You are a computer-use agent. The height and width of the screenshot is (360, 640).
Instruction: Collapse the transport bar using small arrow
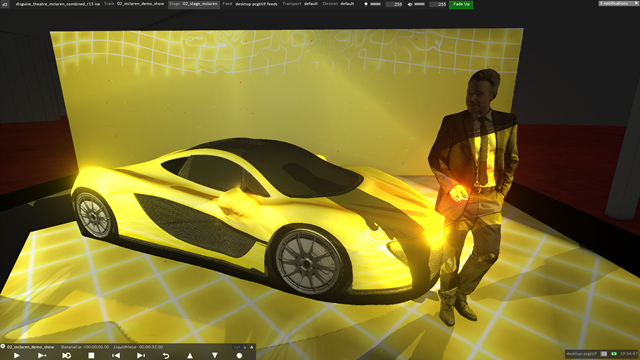(251, 347)
